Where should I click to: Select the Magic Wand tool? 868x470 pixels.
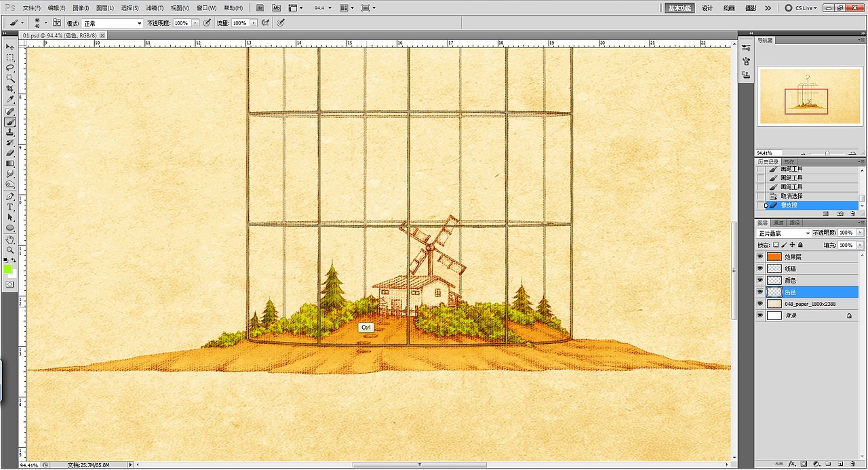click(10, 78)
